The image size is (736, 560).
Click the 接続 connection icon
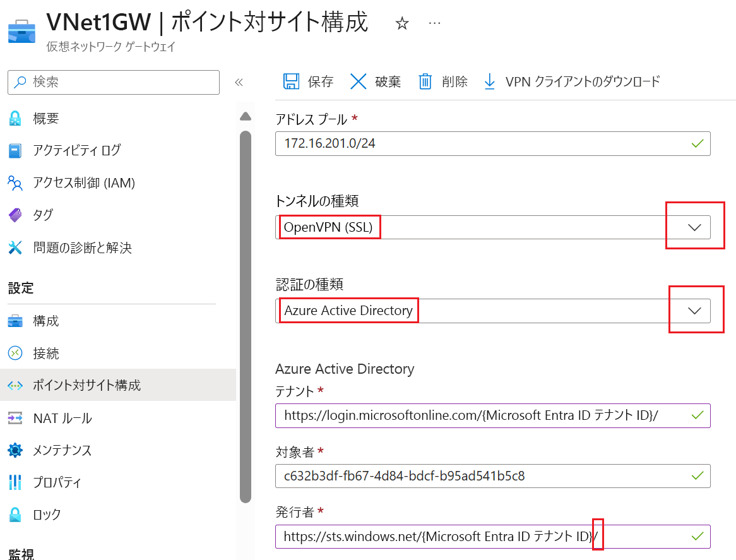[x=15, y=353]
